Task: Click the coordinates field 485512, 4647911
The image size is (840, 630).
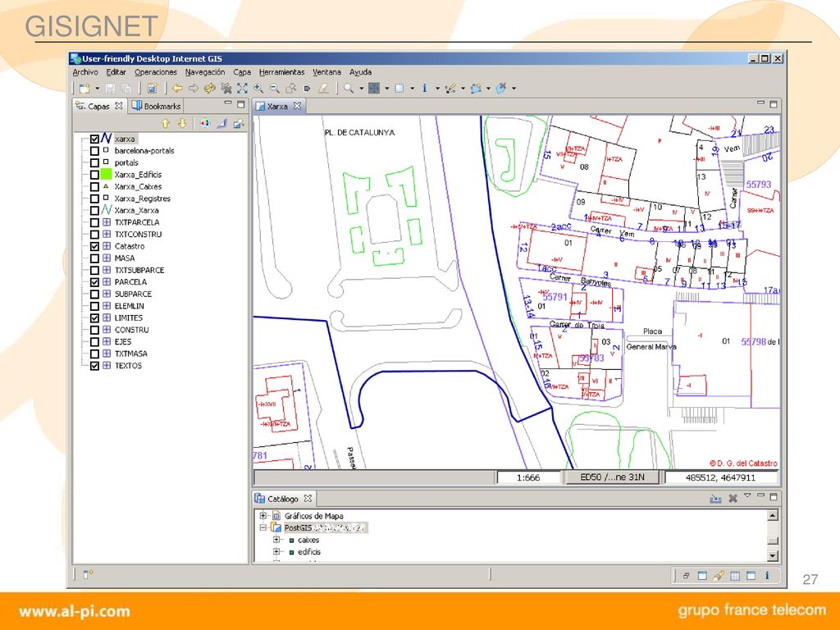Action: click(x=720, y=477)
